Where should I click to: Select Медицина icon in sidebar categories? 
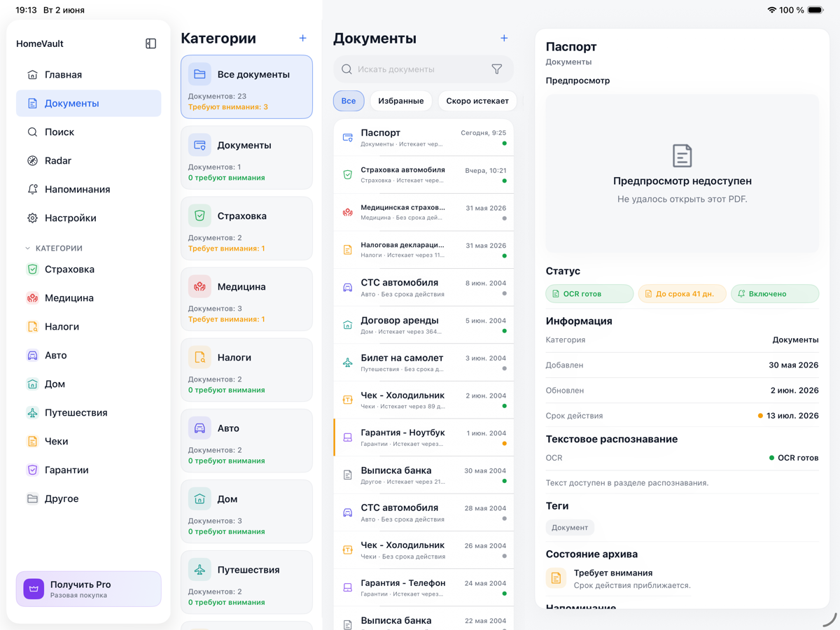click(x=32, y=297)
